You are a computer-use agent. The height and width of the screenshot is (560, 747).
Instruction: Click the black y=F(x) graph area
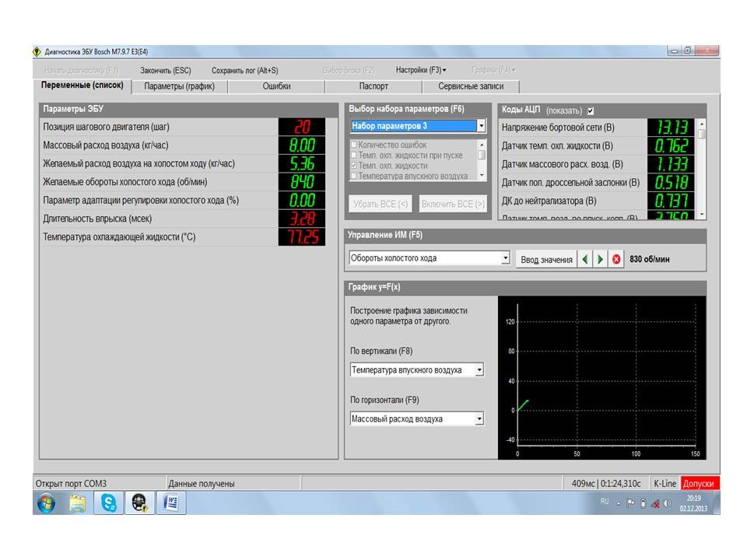click(x=601, y=377)
